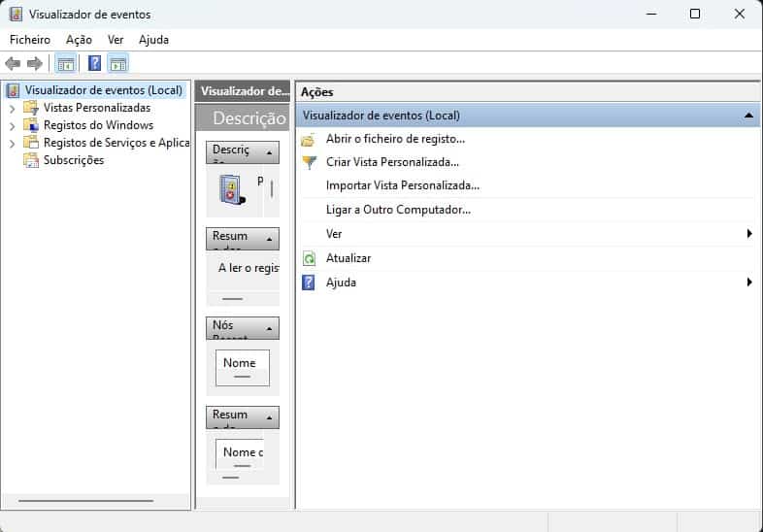Toggle the console tree pane toolbar icon
The image size is (763, 532).
(66, 63)
